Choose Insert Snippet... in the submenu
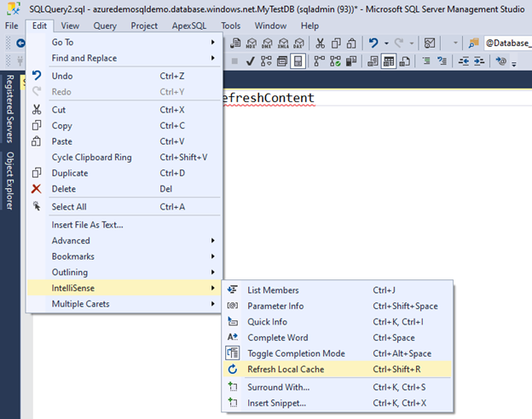The height and width of the screenshot is (419, 532). click(x=338, y=403)
